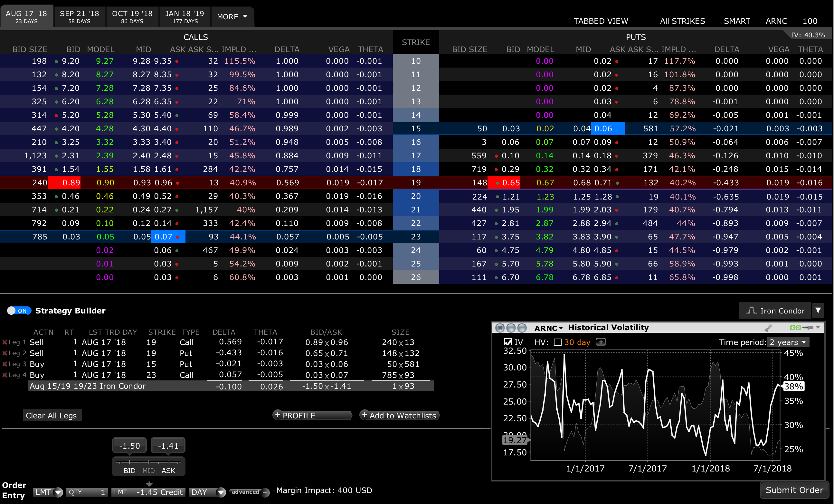The width and height of the screenshot is (834, 504).
Task: Click Leg 1 Sell action cell
Action: 36,342
